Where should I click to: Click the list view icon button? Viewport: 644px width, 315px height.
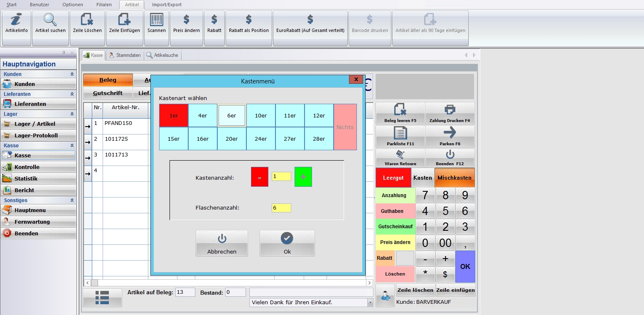(x=102, y=298)
